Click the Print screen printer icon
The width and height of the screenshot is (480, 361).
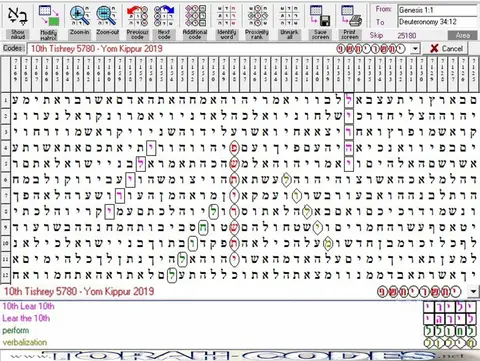coord(351,16)
